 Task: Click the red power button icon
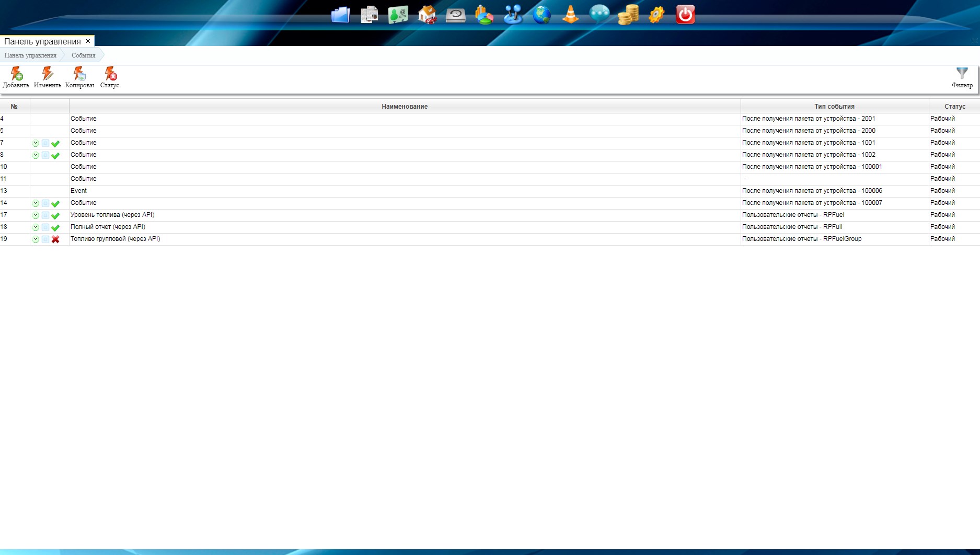tap(685, 15)
